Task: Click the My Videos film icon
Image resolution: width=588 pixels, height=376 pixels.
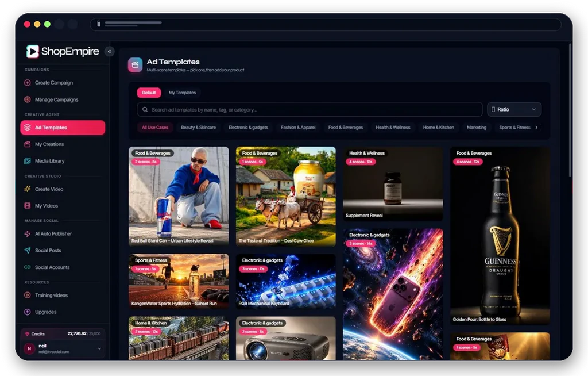Action: [28, 205]
